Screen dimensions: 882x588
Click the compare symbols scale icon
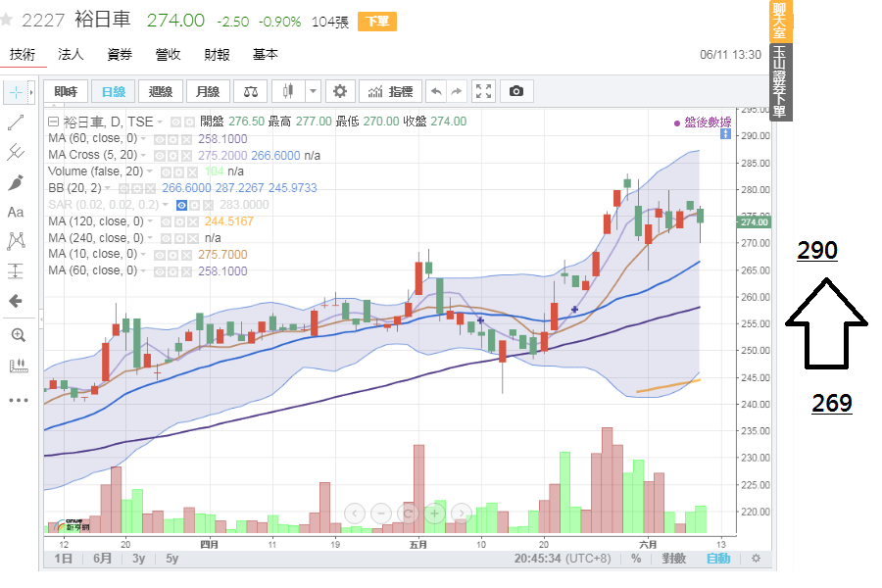coord(252,91)
